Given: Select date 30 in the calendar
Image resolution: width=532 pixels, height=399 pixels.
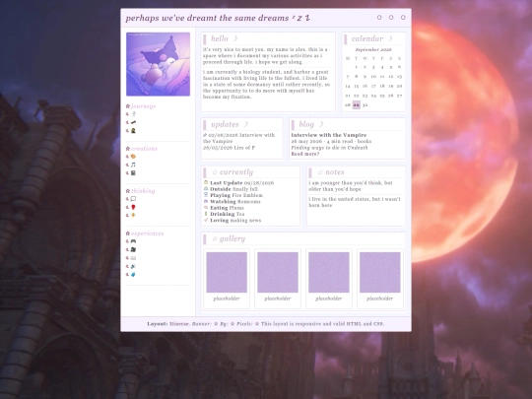Looking at the screenshot, I should (365, 104).
